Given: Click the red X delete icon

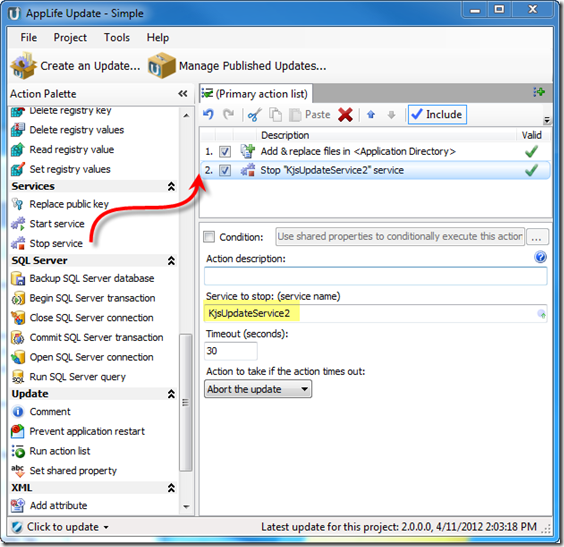Looking at the screenshot, I should pyautogui.click(x=345, y=115).
